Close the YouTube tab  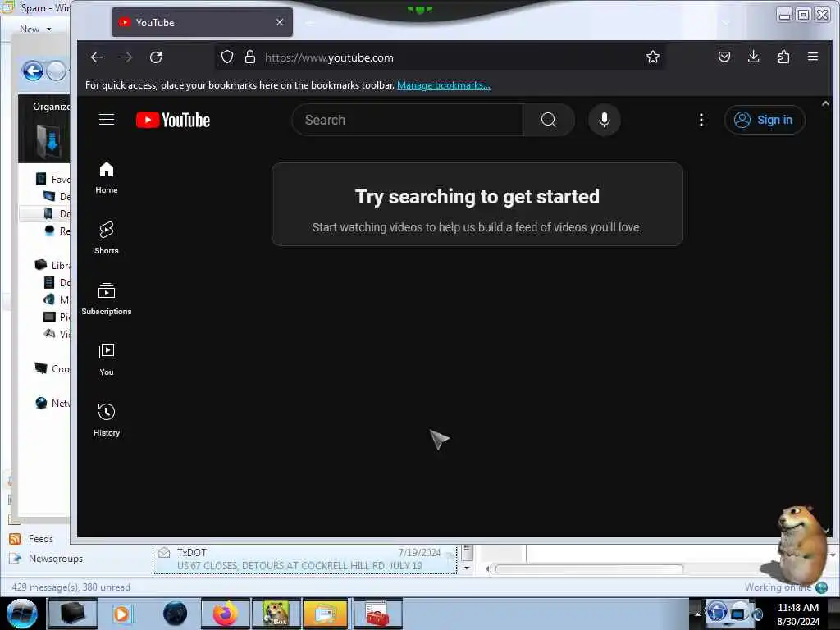(280, 22)
